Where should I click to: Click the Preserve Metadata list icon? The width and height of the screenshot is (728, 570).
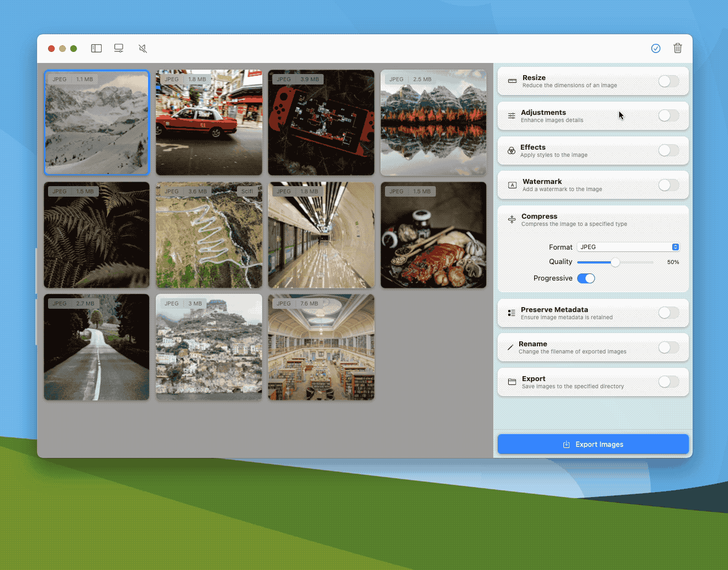pyautogui.click(x=511, y=313)
